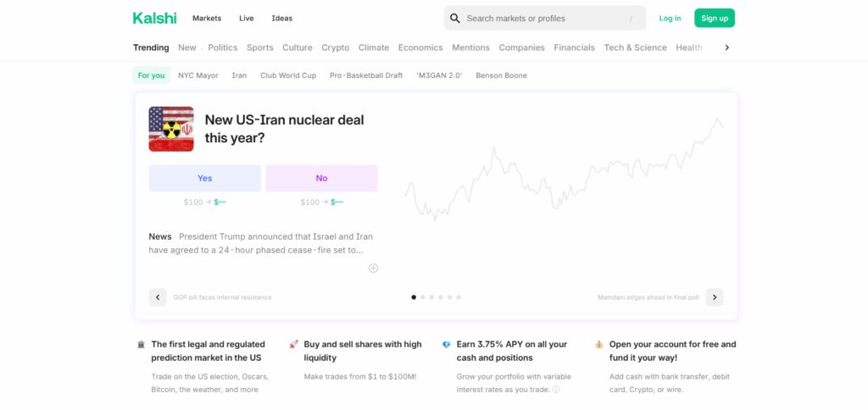Viewport: 868px width, 410px height.
Task: Click the Kalshi logo
Action: tap(154, 19)
